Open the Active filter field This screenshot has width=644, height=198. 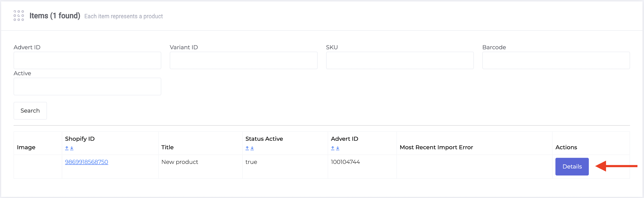coord(87,86)
